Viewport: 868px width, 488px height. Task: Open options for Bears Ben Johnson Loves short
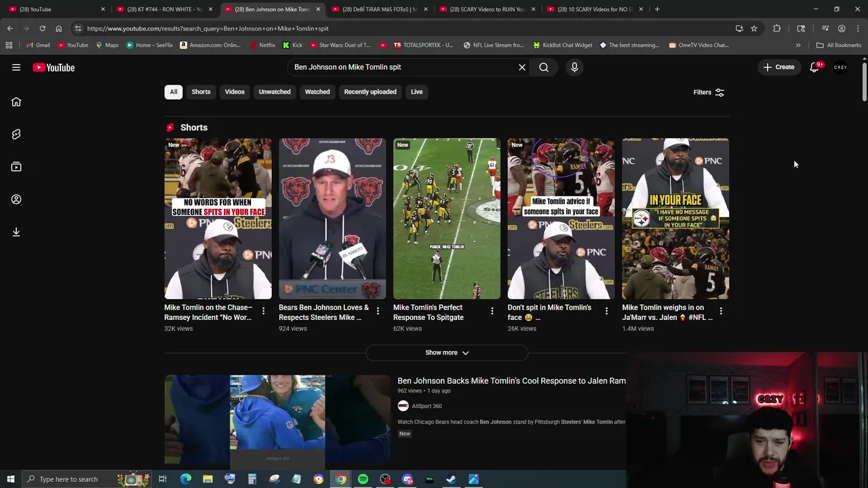point(378,311)
